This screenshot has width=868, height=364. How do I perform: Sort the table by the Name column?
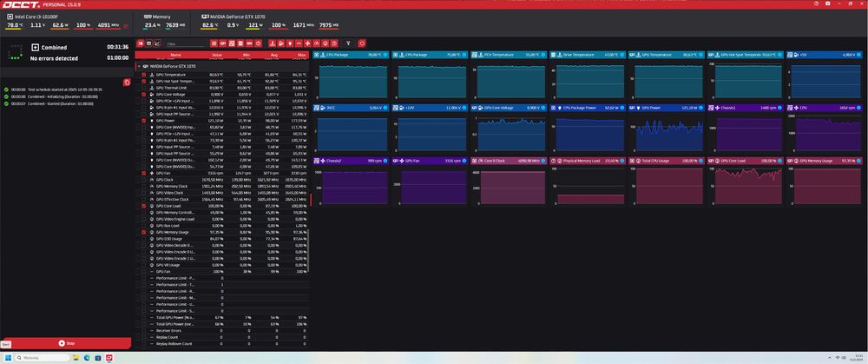click(175, 56)
